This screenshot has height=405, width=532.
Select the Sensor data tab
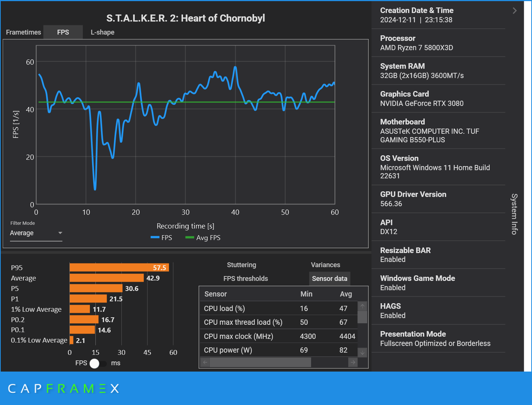(330, 279)
